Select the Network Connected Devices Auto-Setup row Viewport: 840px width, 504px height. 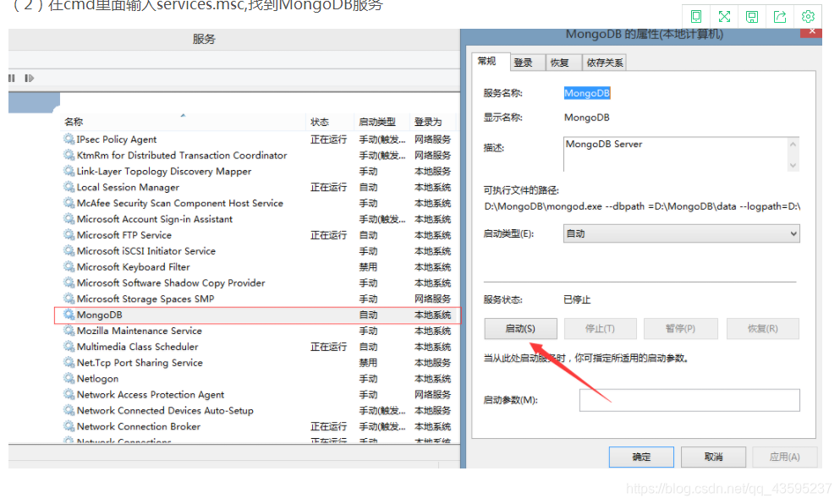pyautogui.click(x=260, y=410)
